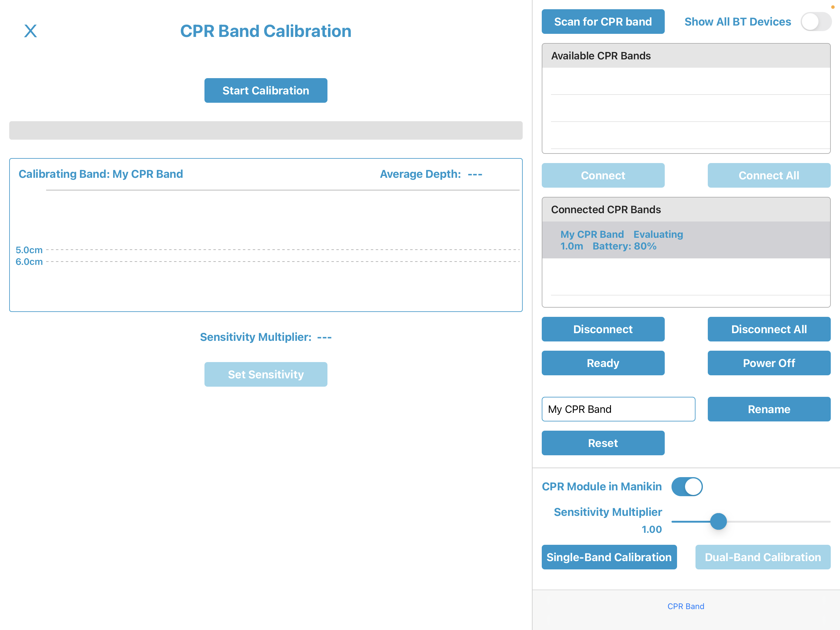Connect the selected CPR band

[603, 175]
